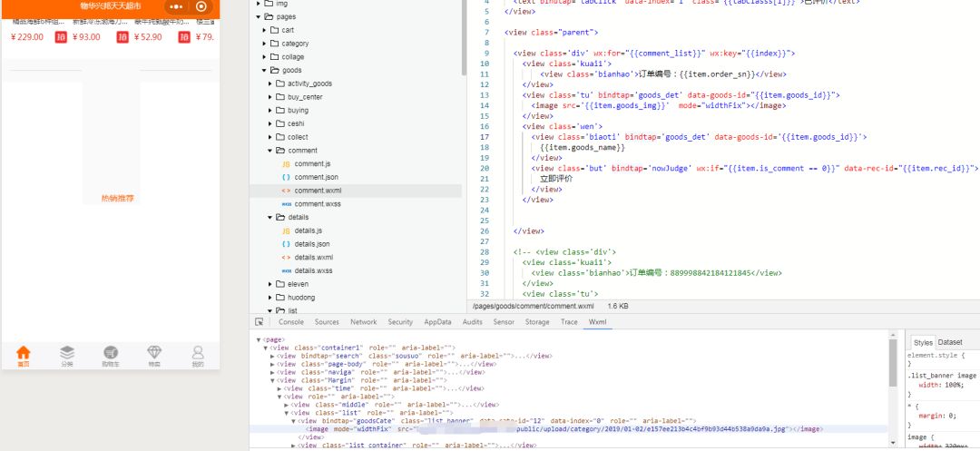Screen dimensions: 980x451
Task: Click the Wxml panel's vertical scrollbar
Action: pos(893,362)
